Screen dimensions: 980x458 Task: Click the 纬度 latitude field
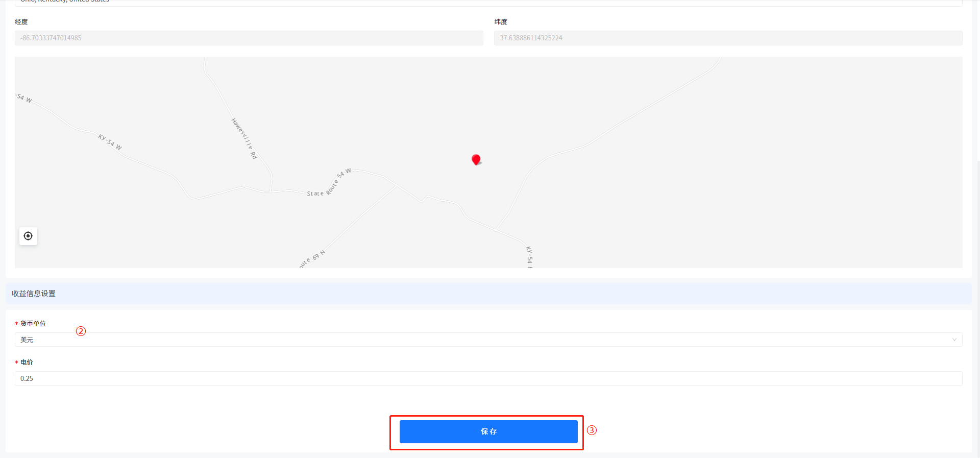[x=728, y=38]
